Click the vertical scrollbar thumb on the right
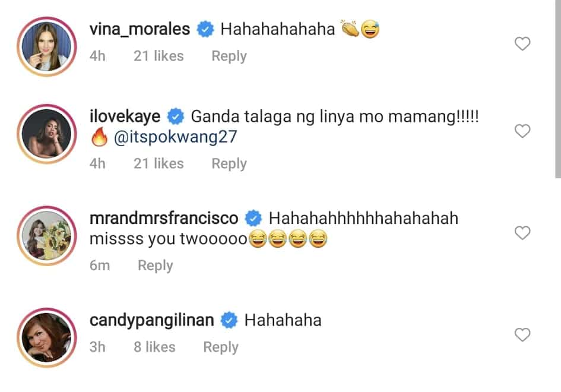The height and width of the screenshot is (392, 561). tap(558, 88)
